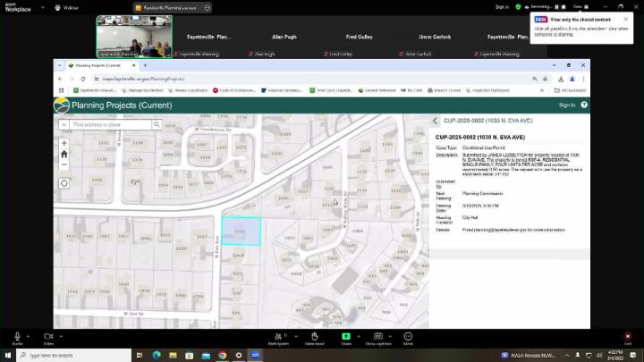Click the red End meeting button
The width and height of the screenshot is (644, 362).
point(628,339)
